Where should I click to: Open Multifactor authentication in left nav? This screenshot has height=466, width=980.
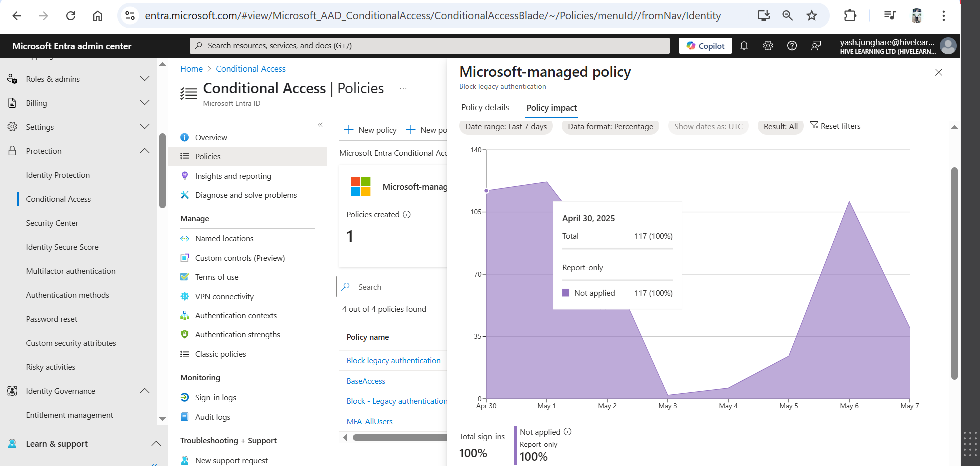click(x=71, y=271)
